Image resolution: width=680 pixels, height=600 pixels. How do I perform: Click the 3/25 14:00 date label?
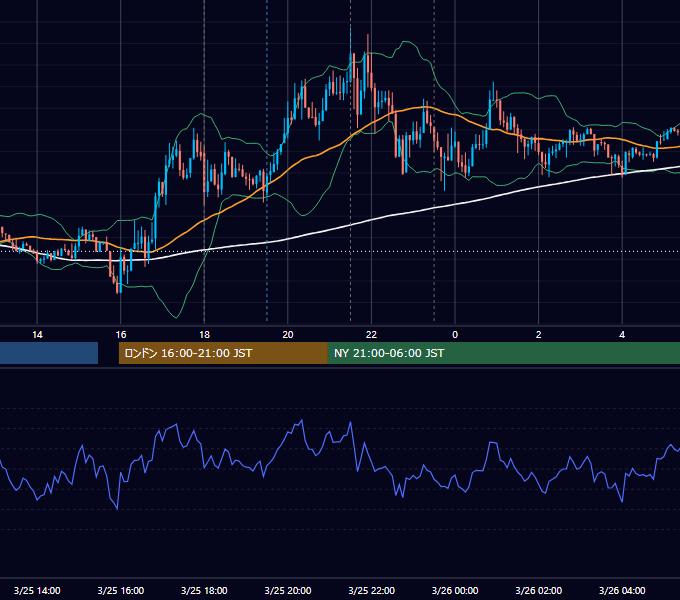point(37,590)
